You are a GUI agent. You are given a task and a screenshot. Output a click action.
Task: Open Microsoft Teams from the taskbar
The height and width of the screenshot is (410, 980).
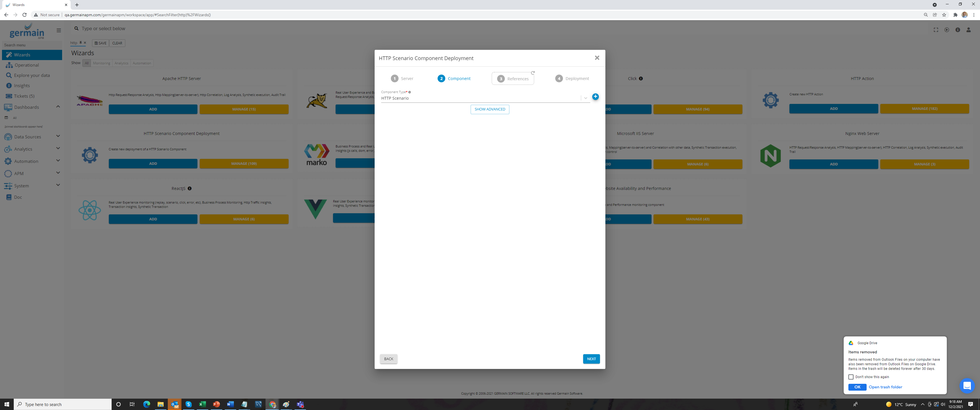coord(300,404)
